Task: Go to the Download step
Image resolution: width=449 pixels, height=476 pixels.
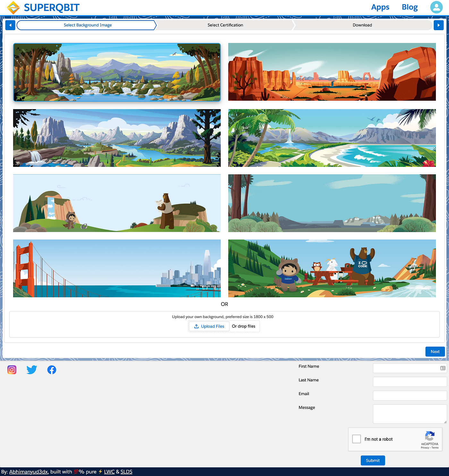Action: click(362, 25)
